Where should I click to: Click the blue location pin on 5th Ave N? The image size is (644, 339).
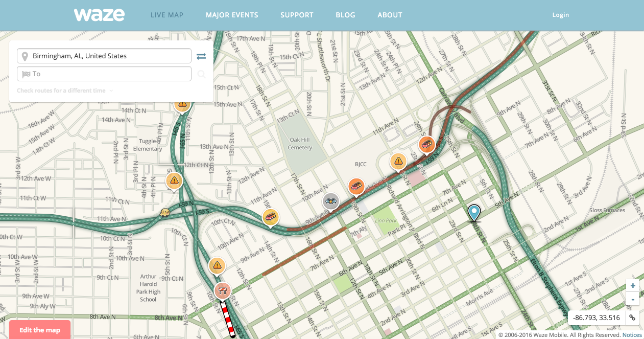tap(474, 212)
